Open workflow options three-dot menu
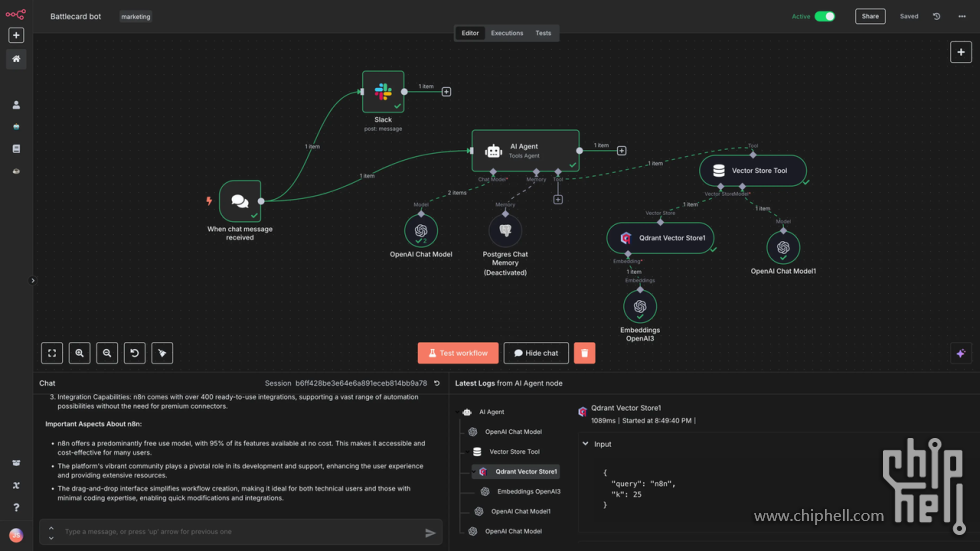The height and width of the screenshot is (551, 980). click(962, 16)
